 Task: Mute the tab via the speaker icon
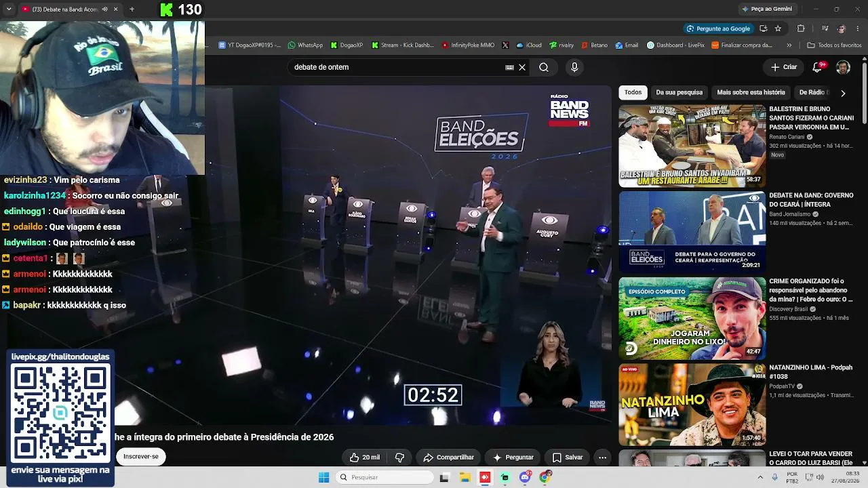104,9
